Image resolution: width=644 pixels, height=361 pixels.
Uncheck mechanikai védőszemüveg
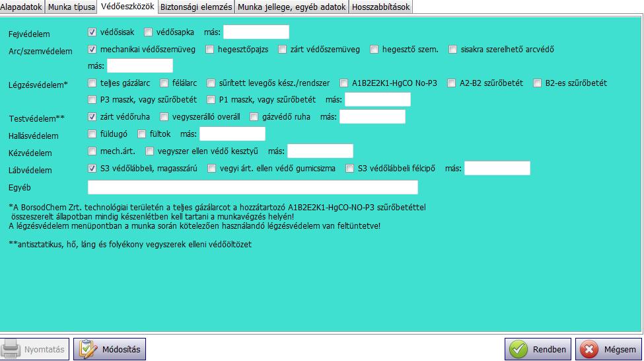click(92, 50)
